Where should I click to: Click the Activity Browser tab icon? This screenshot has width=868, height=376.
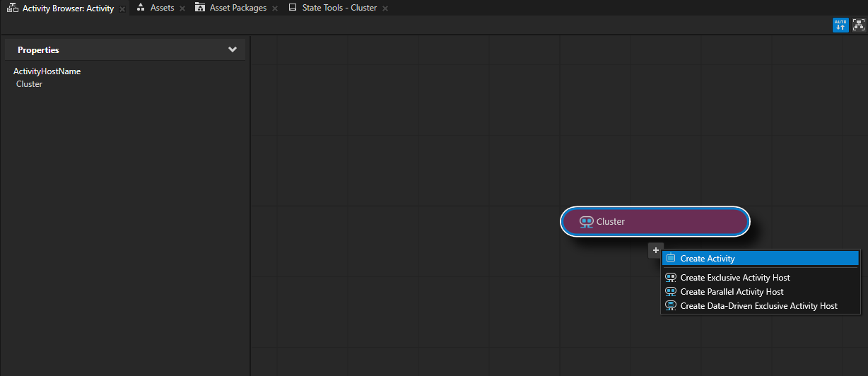coord(13,8)
